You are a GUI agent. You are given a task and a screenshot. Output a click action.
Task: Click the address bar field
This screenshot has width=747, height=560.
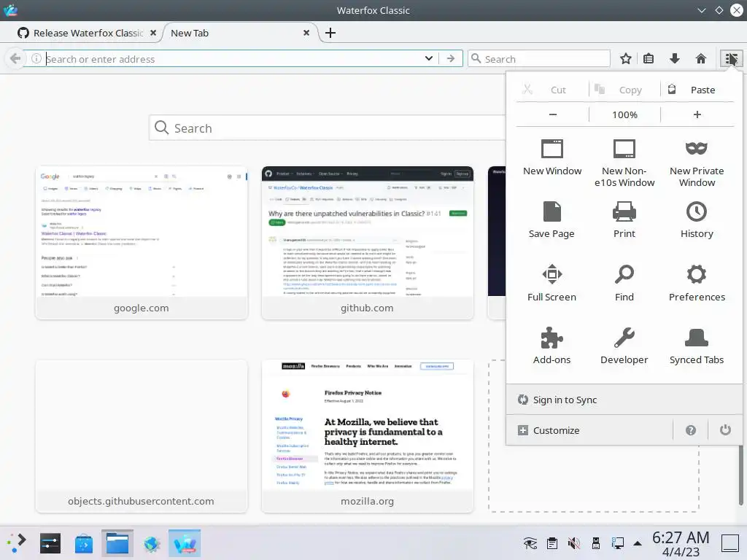(x=233, y=59)
